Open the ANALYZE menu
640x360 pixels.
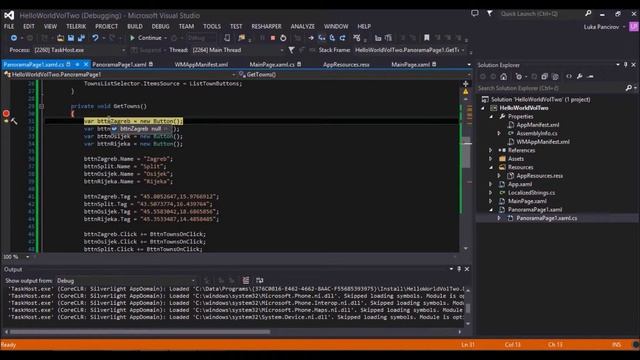coord(302,26)
